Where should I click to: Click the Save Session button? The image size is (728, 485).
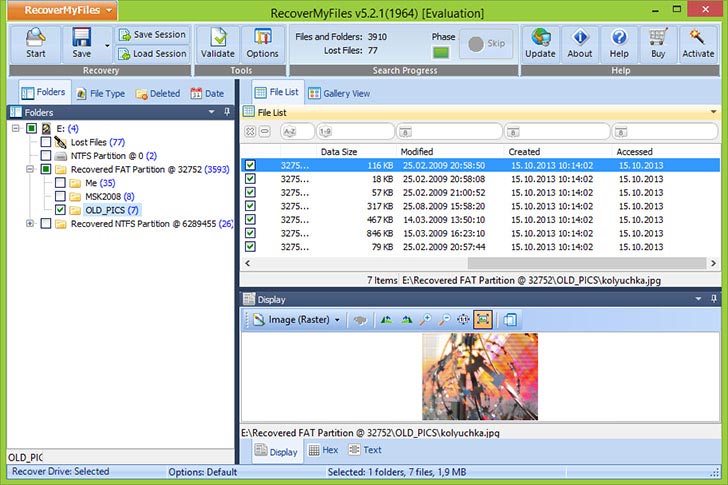(152, 35)
